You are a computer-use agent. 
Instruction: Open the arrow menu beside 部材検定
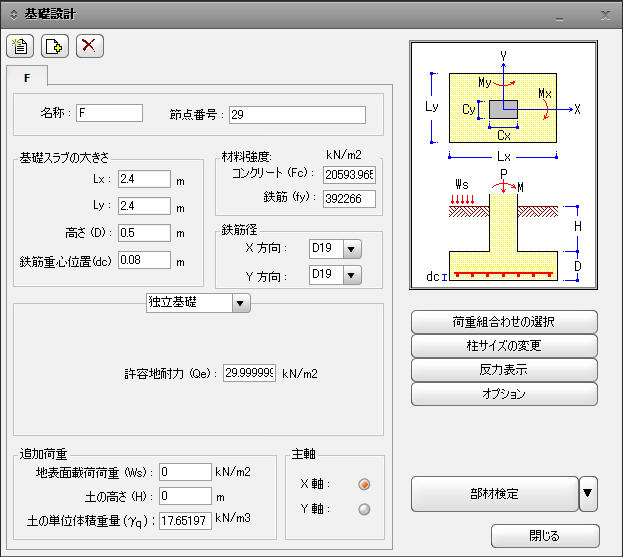click(x=589, y=493)
